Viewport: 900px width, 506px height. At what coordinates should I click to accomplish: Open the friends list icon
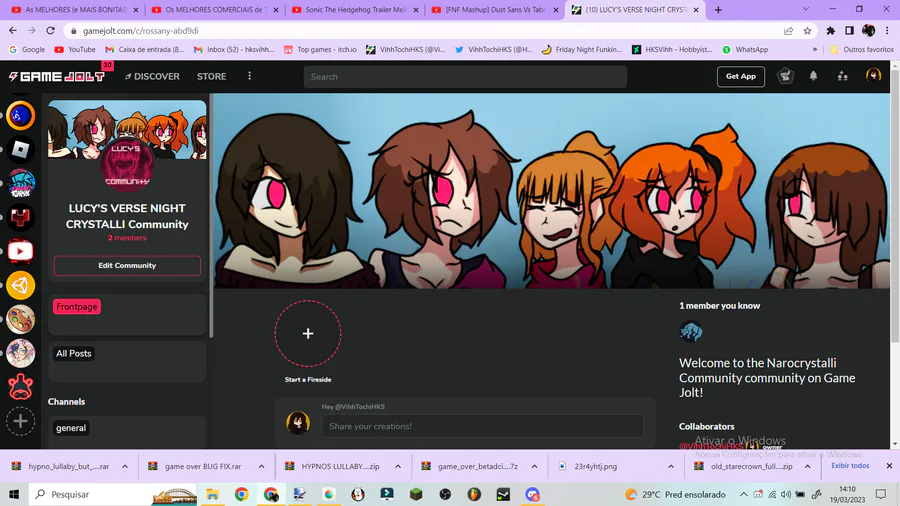click(x=843, y=76)
